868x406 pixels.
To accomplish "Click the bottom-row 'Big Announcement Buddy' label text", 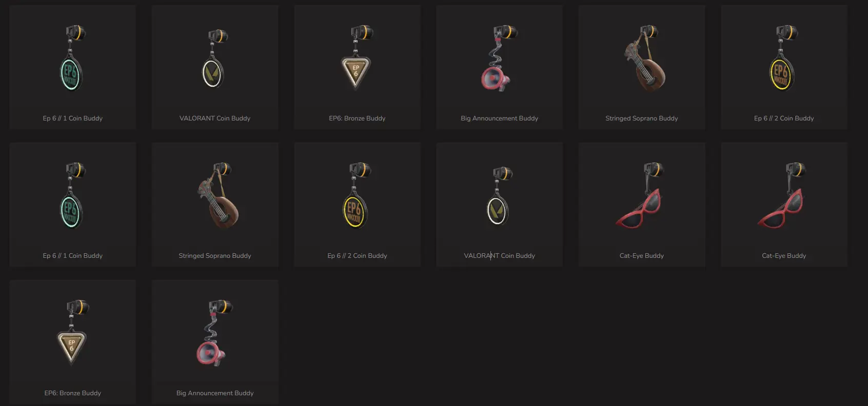I will (x=215, y=393).
